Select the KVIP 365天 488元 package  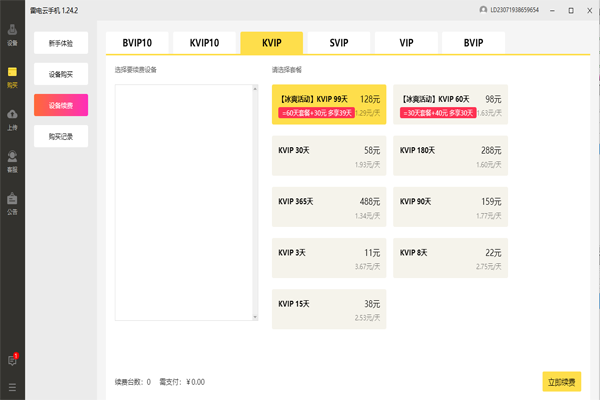pyautogui.click(x=329, y=206)
